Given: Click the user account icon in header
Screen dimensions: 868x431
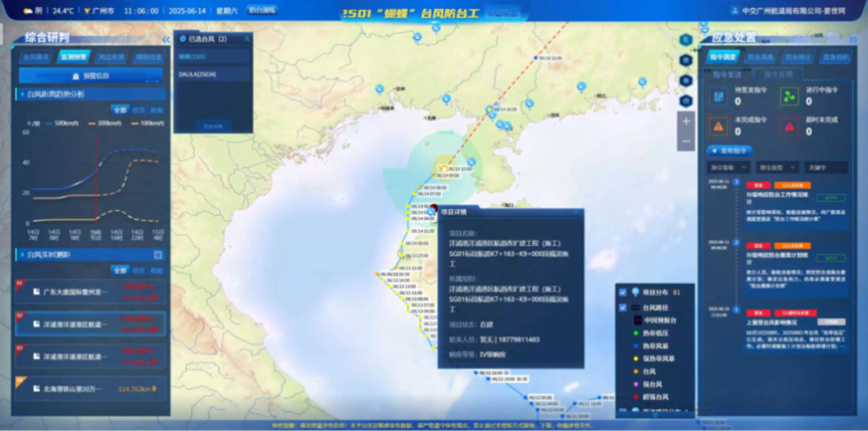Looking at the screenshot, I should click(736, 10).
